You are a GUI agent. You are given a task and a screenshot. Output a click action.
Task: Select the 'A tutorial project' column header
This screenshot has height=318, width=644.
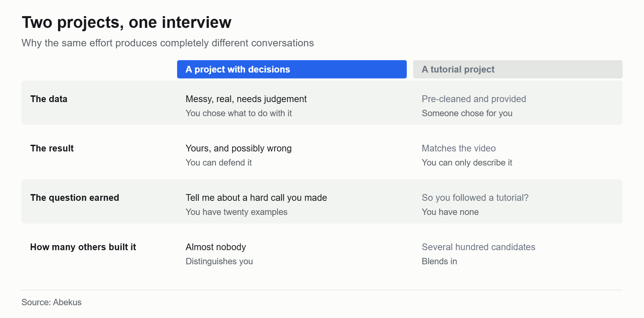(x=518, y=69)
